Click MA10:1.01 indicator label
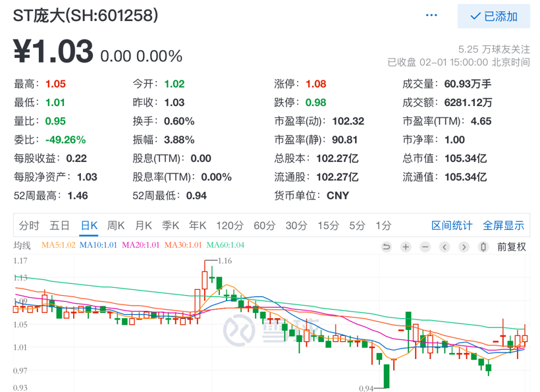 pos(98,245)
